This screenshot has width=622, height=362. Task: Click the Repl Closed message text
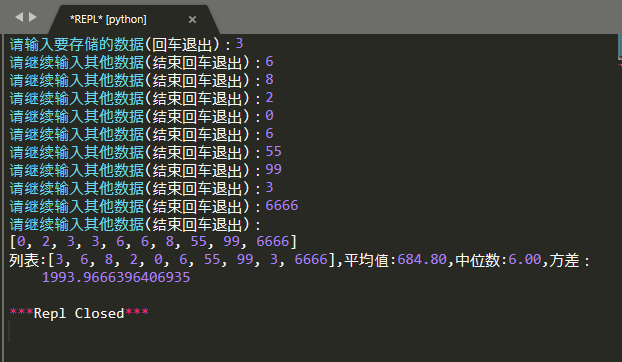click(79, 314)
